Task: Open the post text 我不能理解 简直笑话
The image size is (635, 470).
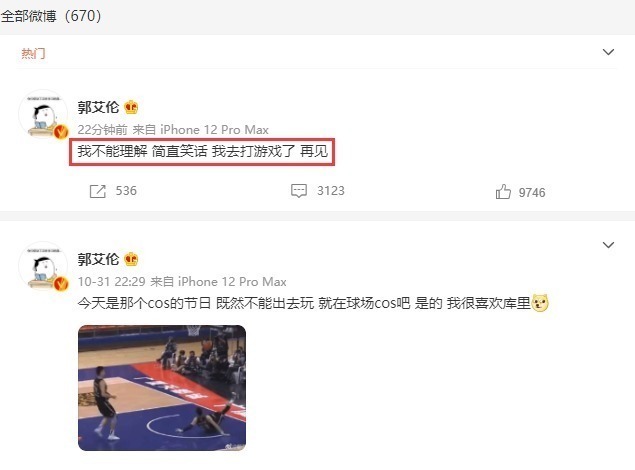Action: click(x=142, y=151)
